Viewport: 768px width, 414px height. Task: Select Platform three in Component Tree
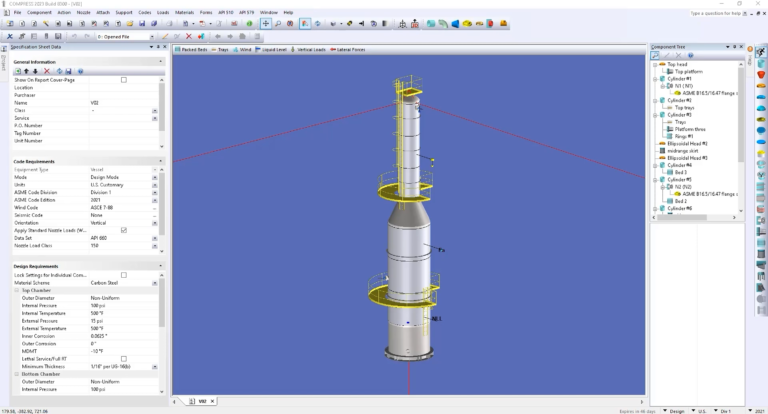pyautogui.click(x=690, y=129)
